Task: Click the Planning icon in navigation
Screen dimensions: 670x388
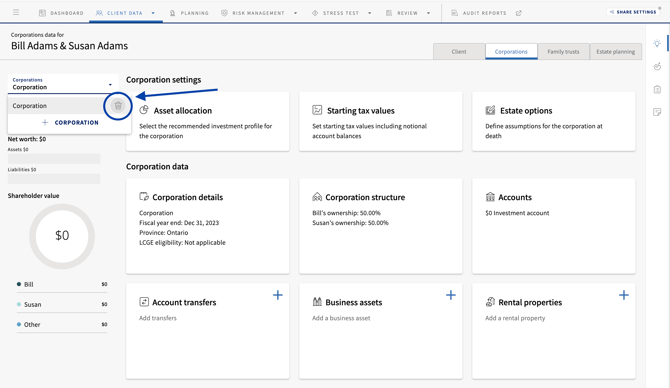Action: click(173, 13)
